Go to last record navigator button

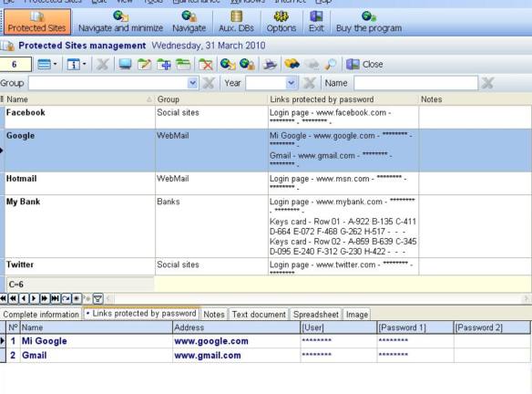click(55, 298)
